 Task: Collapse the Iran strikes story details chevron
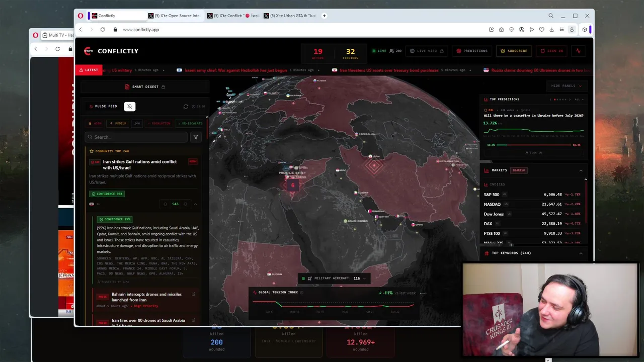coord(195,204)
